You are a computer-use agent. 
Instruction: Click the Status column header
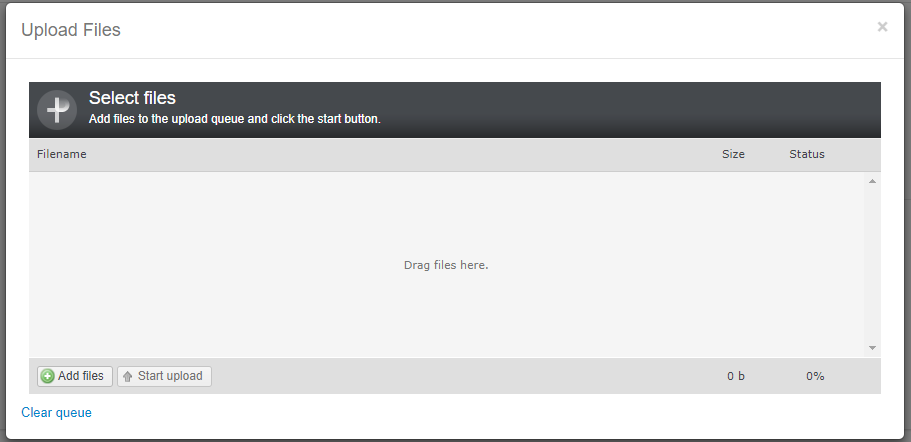[x=806, y=154]
